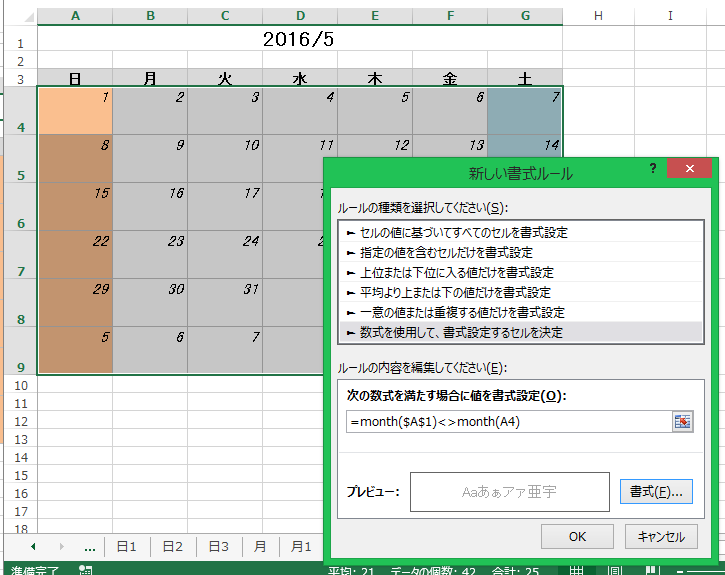Choose 平均より上または下の値だけを書式設定 rule
This screenshot has width=725, height=575.
448,292
